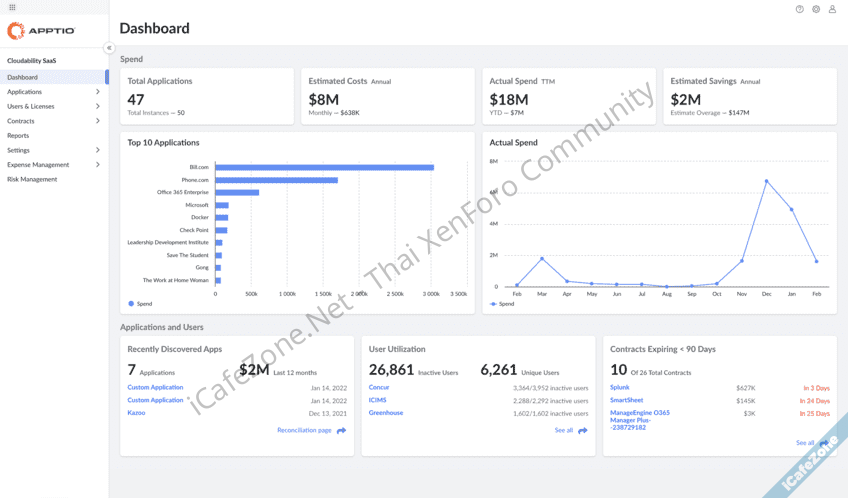The height and width of the screenshot is (498, 848).
Task: Open the user profile icon
Action: point(832,9)
